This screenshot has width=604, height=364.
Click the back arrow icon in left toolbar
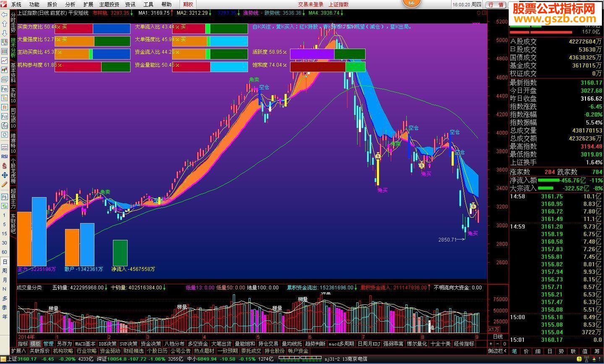[4, 15]
